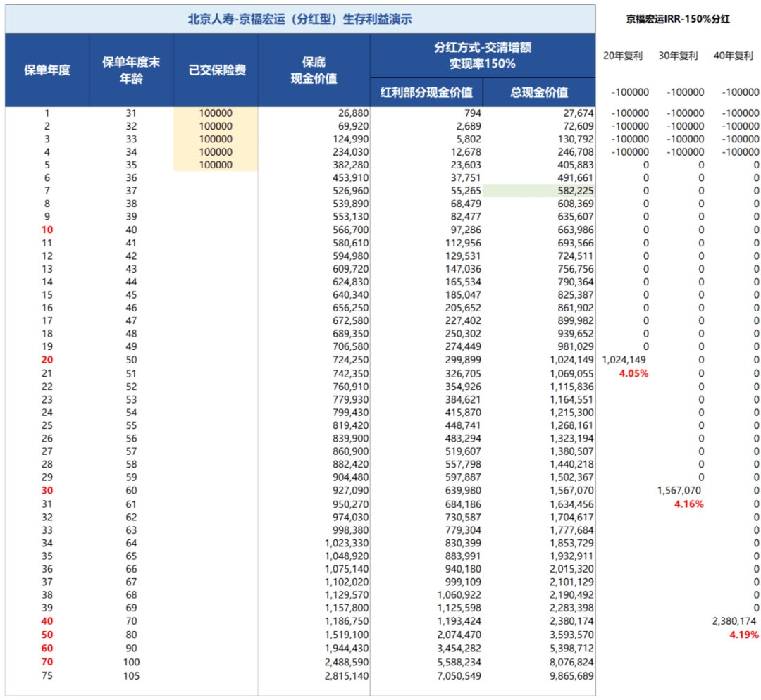Click the guaranteed cash value 26,880
This screenshot has height=700, width=761.
[x=353, y=113]
